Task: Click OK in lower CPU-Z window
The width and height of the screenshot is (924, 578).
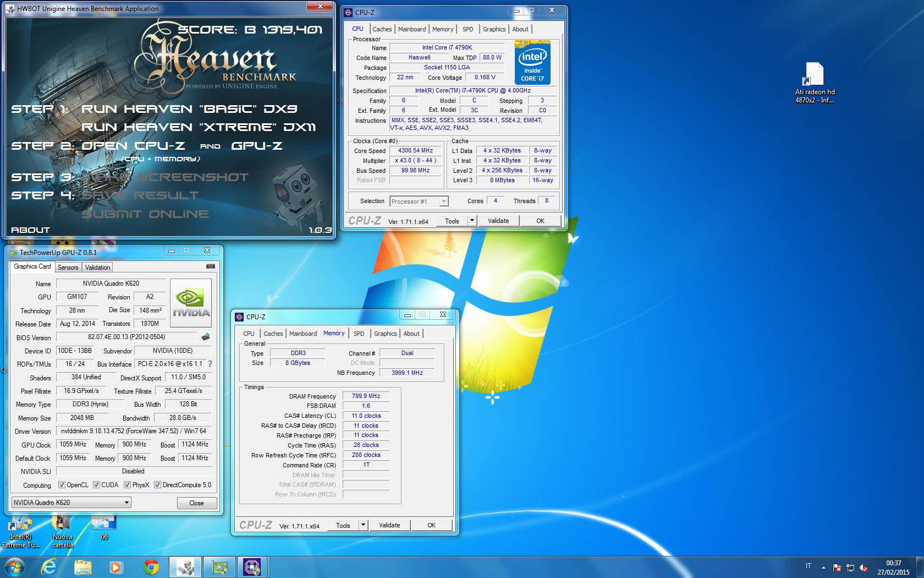Action: tap(432, 525)
